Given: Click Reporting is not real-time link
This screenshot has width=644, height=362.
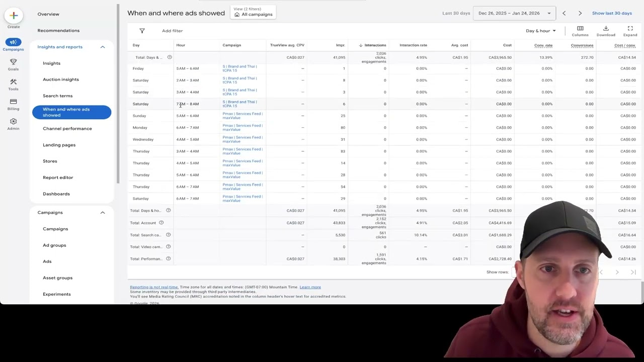Looking at the screenshot, I should tap(154, 287).
